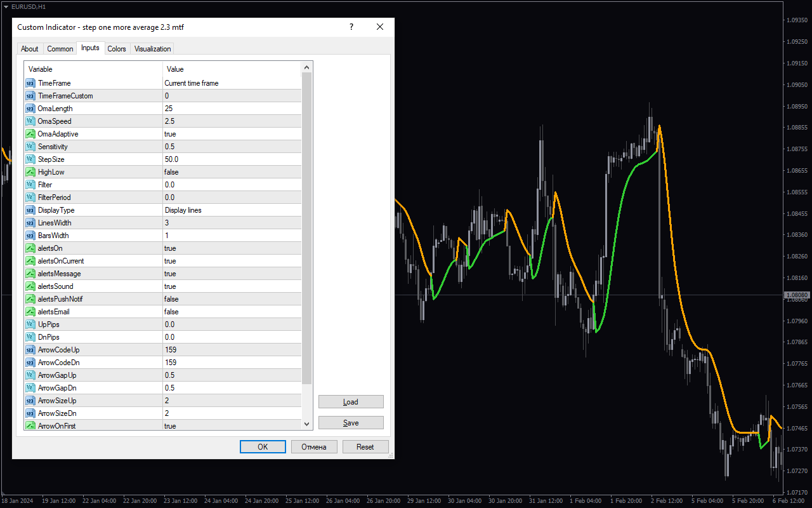The width and height of the screenshot is (812, 508).
Task: Click the icon beside alertsPushNotif
Action: [x=30, y=299]
